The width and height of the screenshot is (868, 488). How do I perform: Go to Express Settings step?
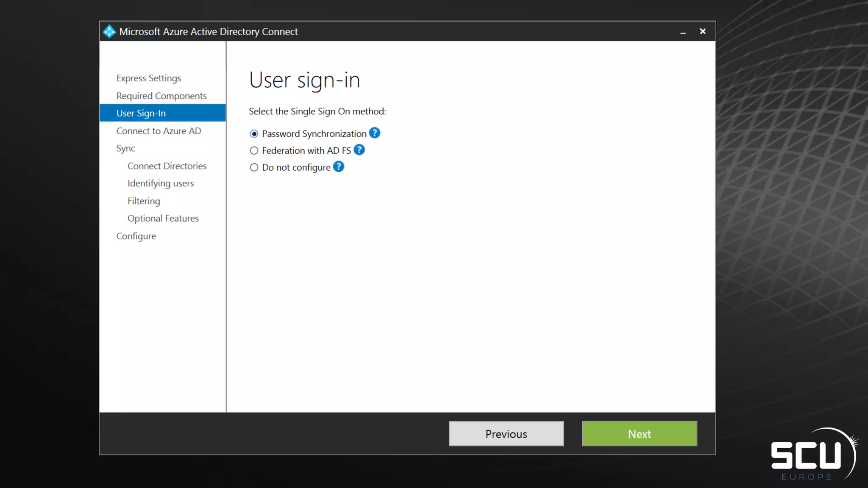pyautogui.click(x=148, y=78)
